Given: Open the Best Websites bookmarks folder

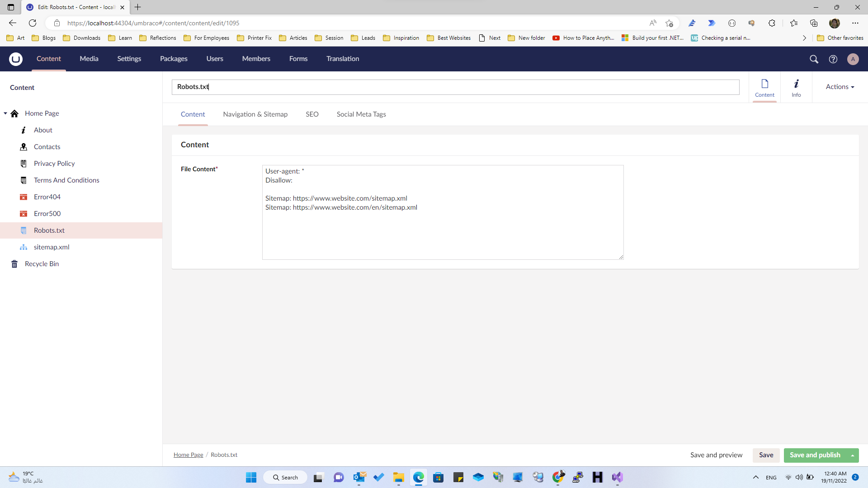Looking at the screenshot, I should click(x=448, y=38).
